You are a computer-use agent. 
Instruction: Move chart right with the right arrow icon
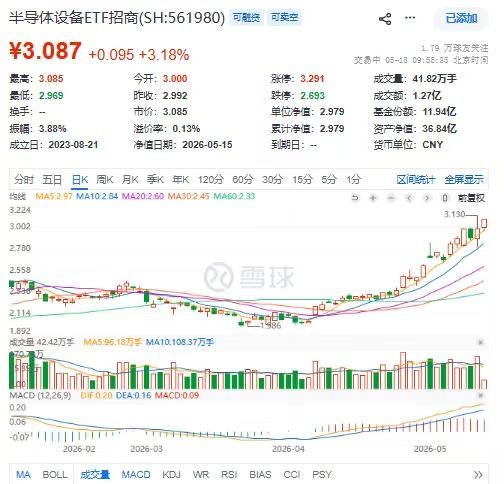pyautogui.click(x=427, y=198)
